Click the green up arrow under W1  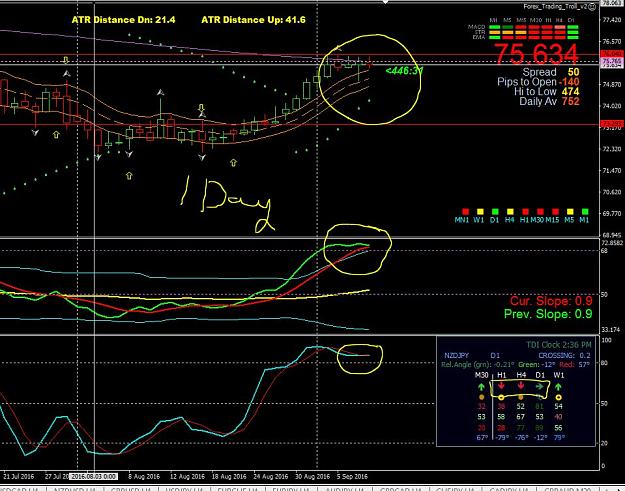[558, 387]
